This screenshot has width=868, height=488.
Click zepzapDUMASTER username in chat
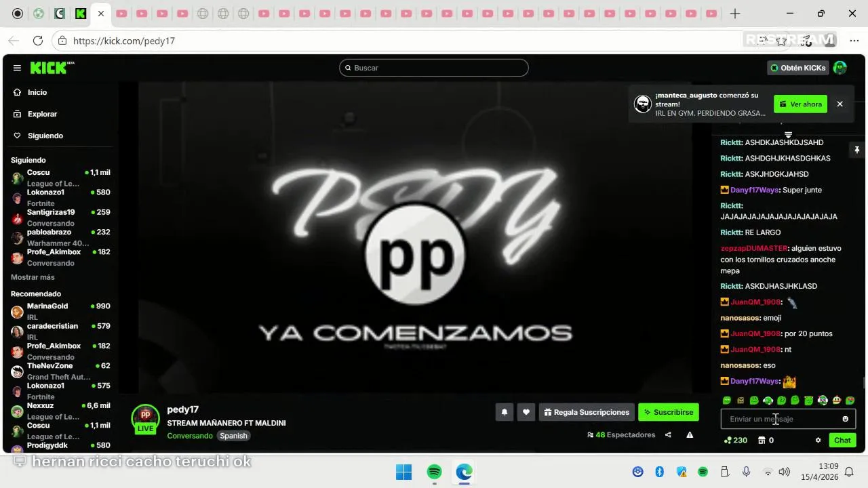tap(754, 248)
